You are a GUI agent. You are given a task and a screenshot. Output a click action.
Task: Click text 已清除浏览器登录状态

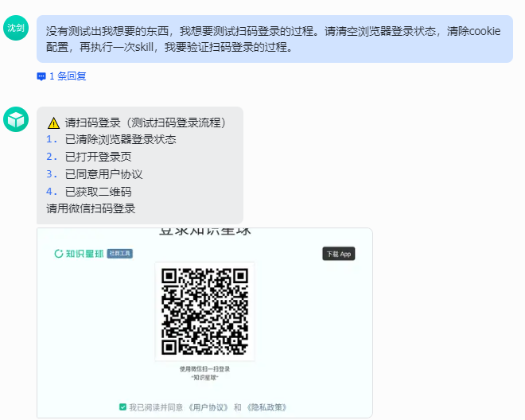pyautogui.click(x=121, y=139)
